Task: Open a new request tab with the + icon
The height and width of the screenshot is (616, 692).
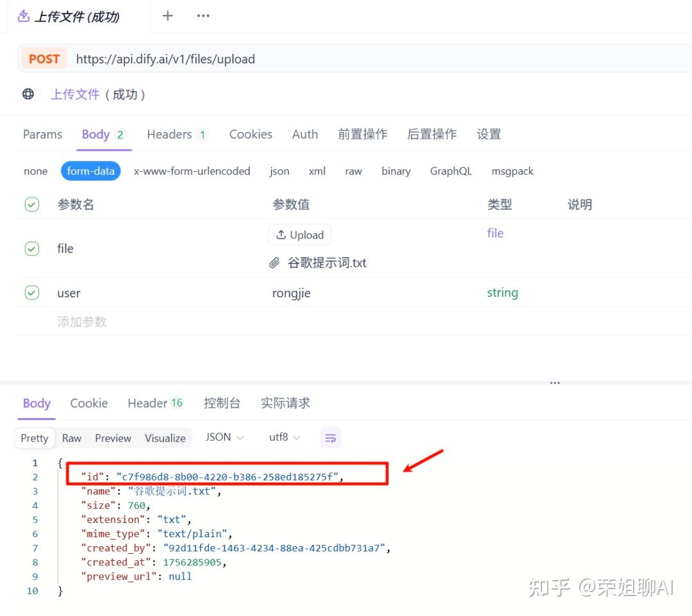Action: click(x=167, y=15)
